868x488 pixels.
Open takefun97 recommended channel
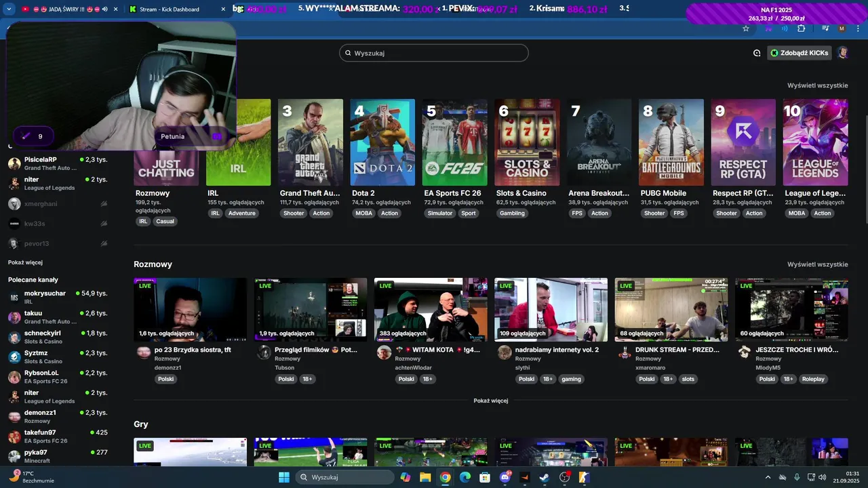coord(58,436)
